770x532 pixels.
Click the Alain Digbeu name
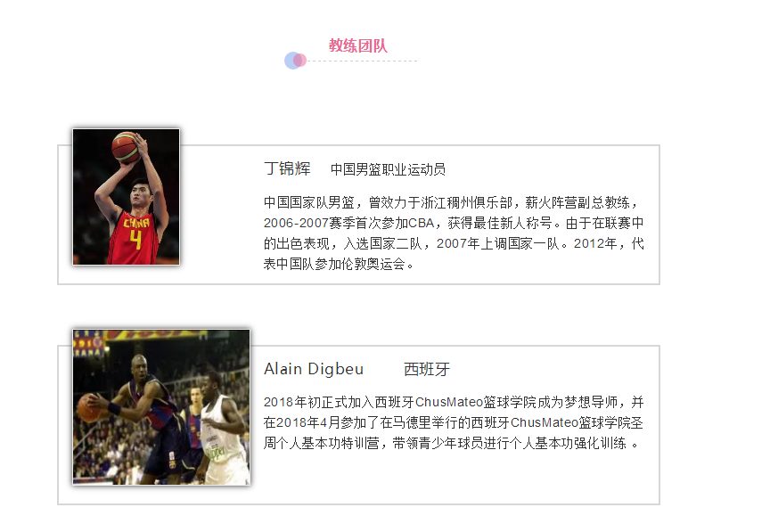(x=314, y=369)
